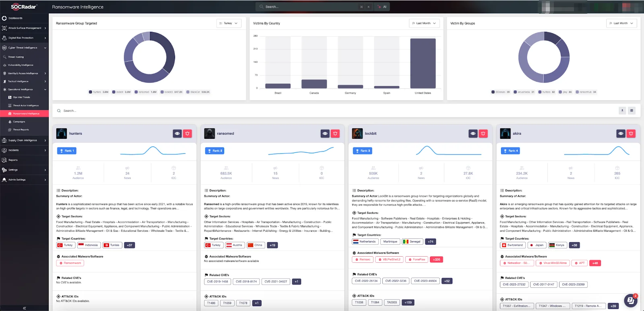Click the alarm icon on lockbit card

click(x=483, y=134)
